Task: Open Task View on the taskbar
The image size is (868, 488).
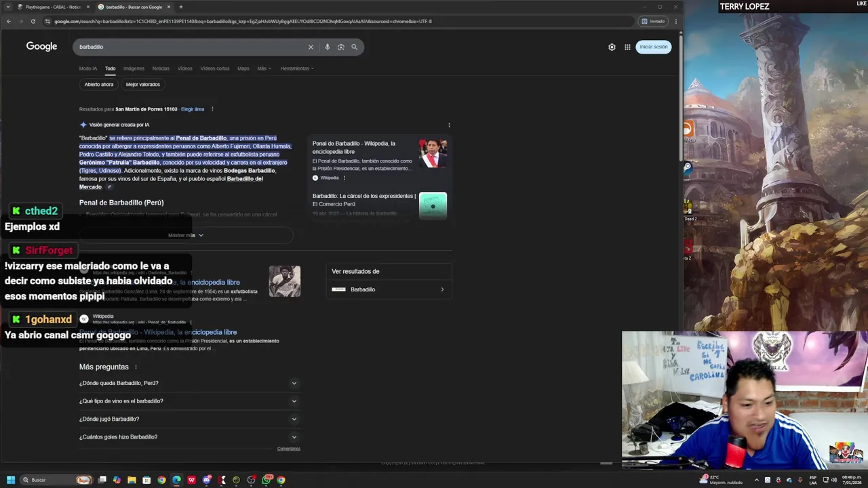Action: (x=102, y=480)
